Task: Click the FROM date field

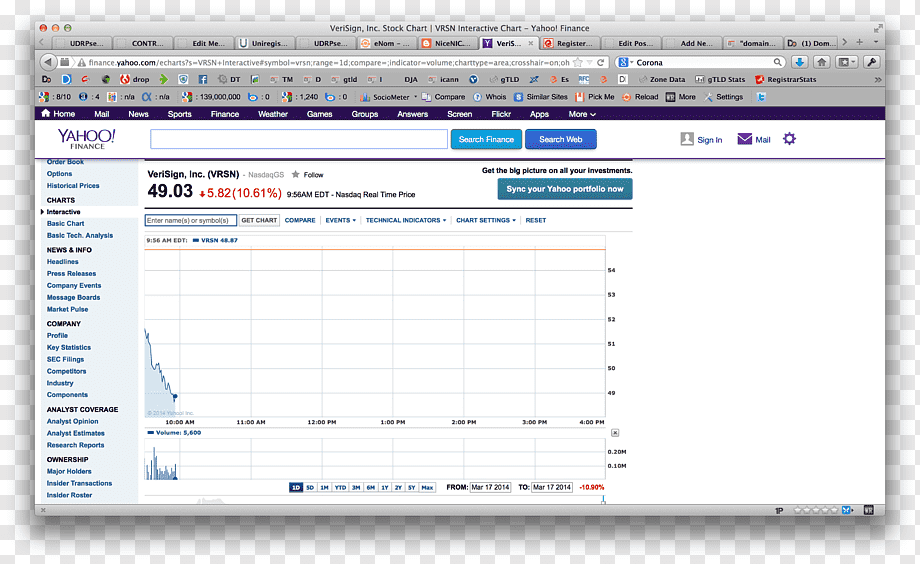Action: pos(491,487)
